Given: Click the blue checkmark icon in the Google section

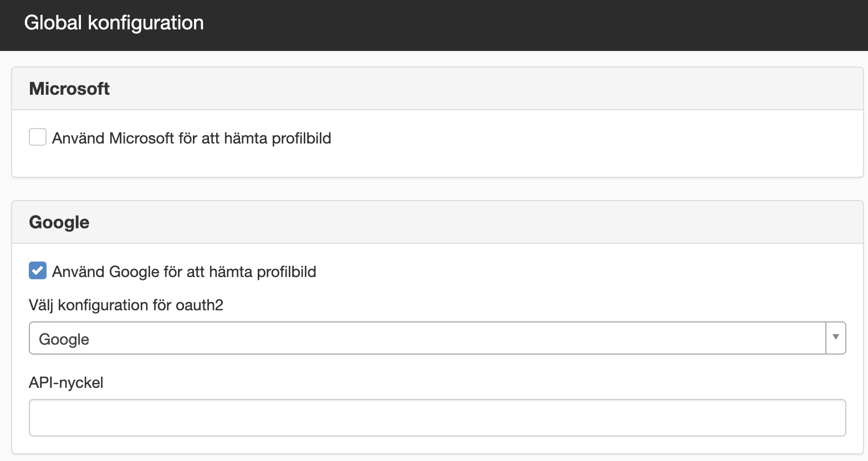Looking at the screenshot, I should pyautogui.click(x=38, y=271).
